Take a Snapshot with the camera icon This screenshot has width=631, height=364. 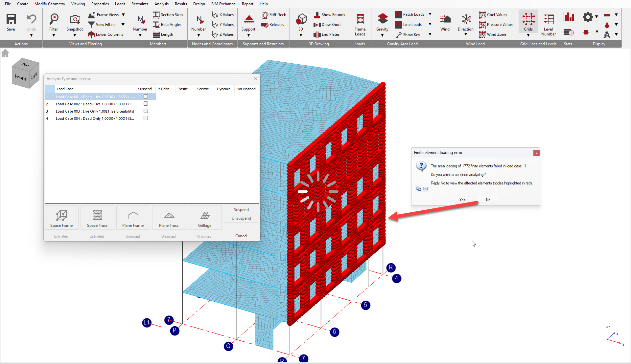[75, 20]
